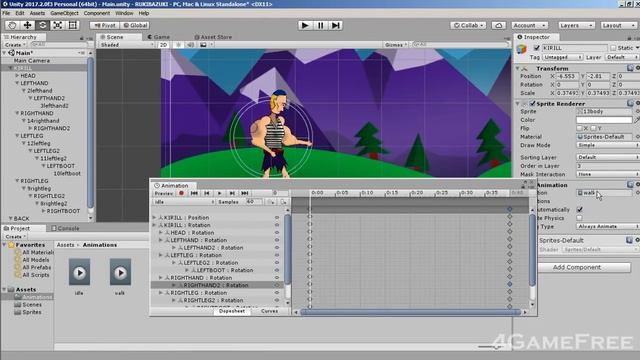
Task: Toggle Sprite Renderer enabled checkbox
Action: [x=532, y=103]
